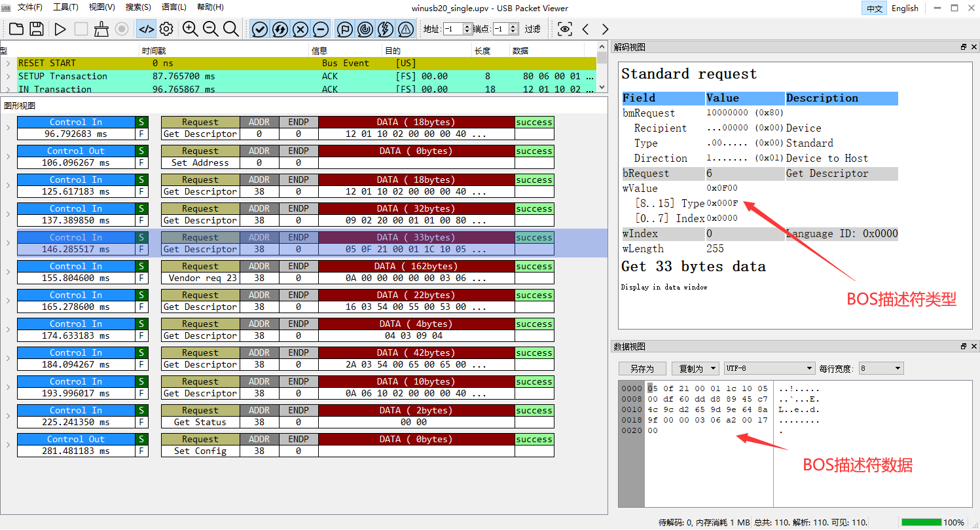Click the 另存为 save-as button
Image resolution: width=980 pixels, height=530 pixels.
point(642,369)
